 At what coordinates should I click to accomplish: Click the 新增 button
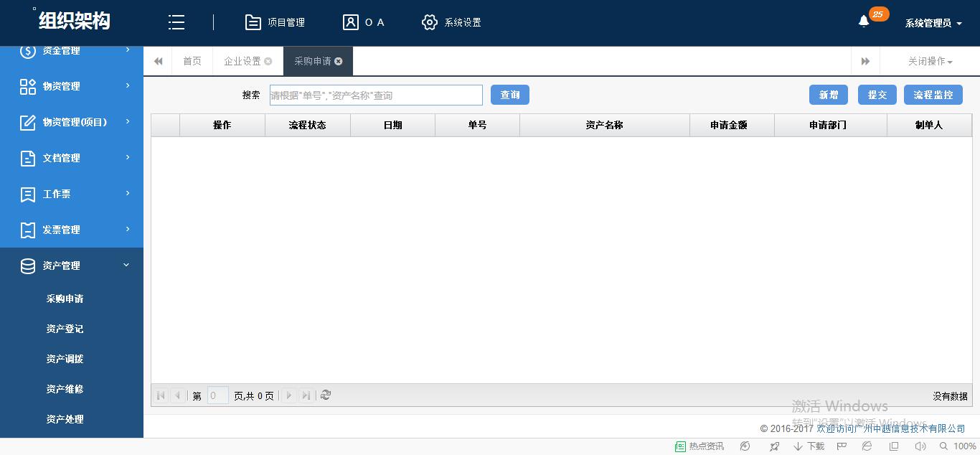829,95
